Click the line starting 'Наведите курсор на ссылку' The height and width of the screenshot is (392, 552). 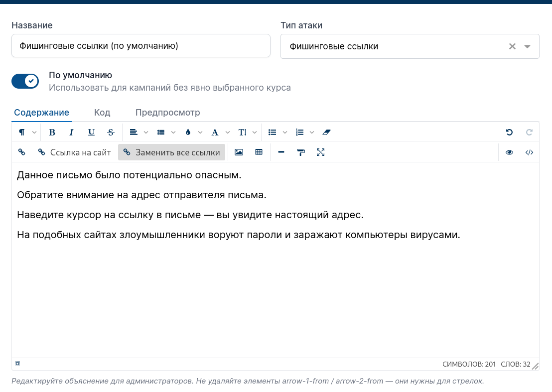(190, 215)
